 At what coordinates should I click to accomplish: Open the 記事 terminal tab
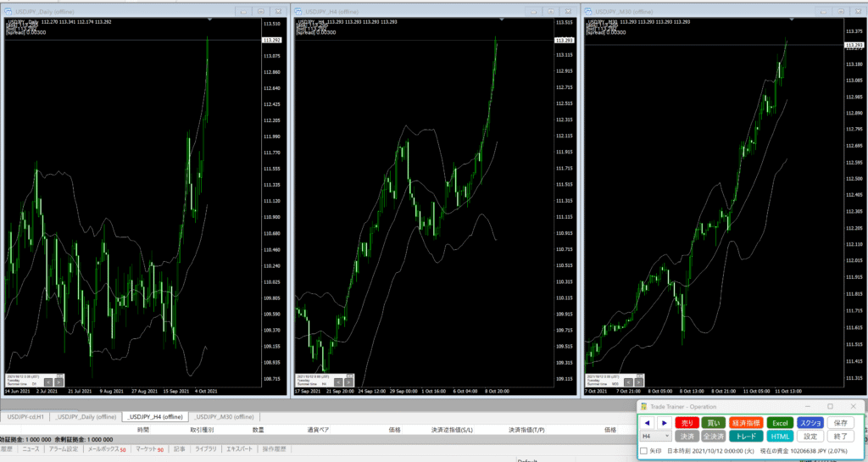click(180, 449)
